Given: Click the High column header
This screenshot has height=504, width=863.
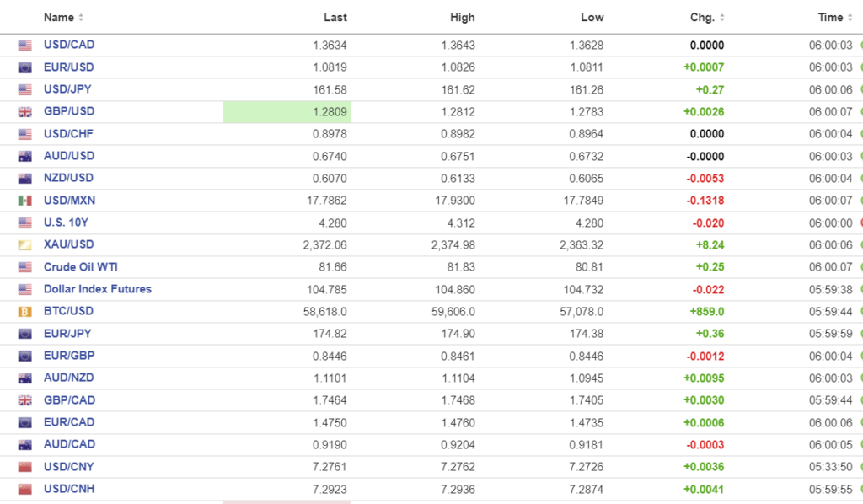Looking at the screenshot, I should [x=463, y=18].
